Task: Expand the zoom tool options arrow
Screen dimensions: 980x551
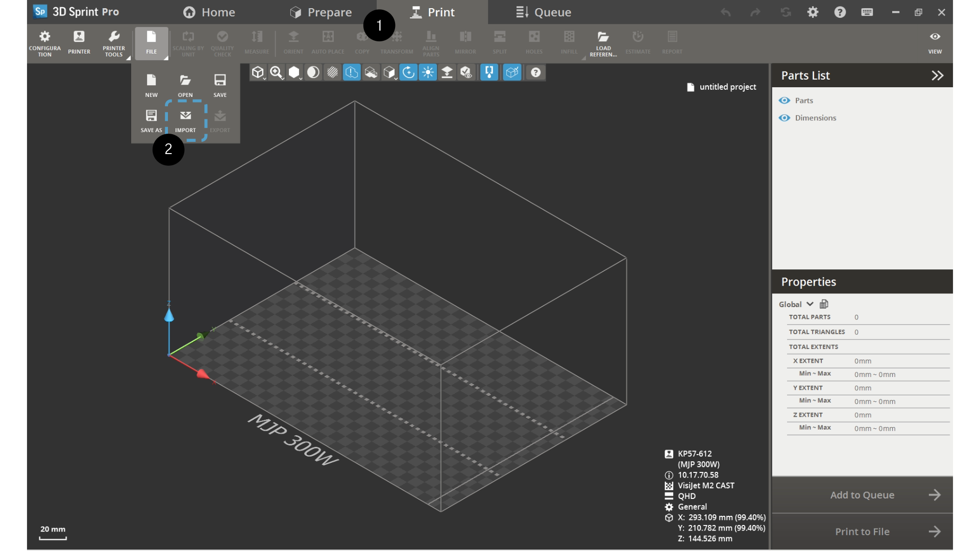Action: (281, 78)
